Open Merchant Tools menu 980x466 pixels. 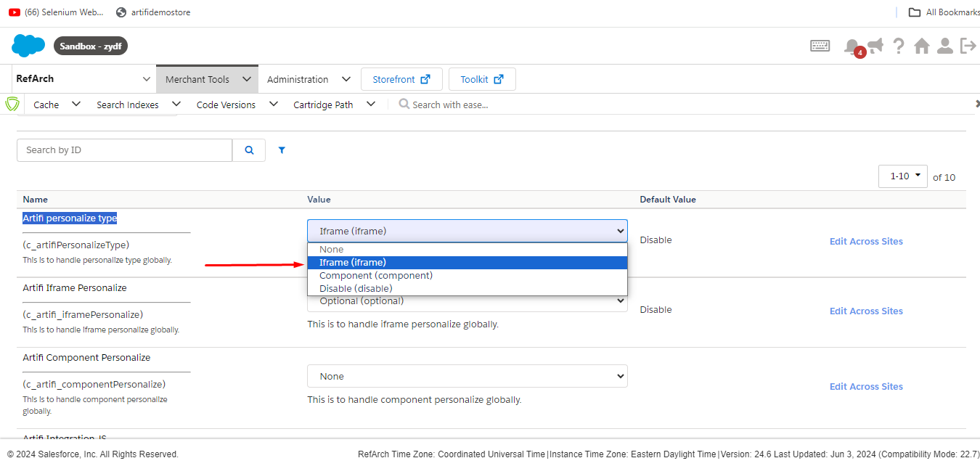coord(208,79)
